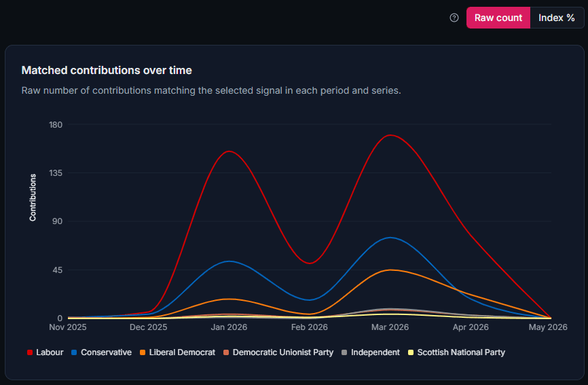
Task: Click the orange Liberal Democrat color swatch
Action: tap(143, 352)
